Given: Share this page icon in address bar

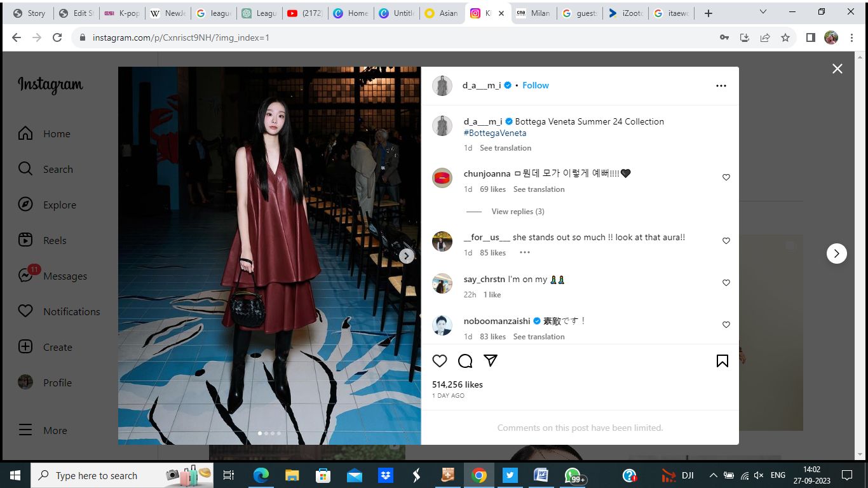Looking at the screenshot, I should click(x=765, y=37).
